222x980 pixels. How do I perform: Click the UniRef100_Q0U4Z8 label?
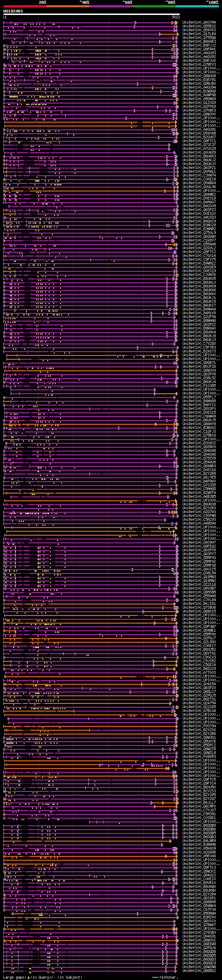[199, 152]
